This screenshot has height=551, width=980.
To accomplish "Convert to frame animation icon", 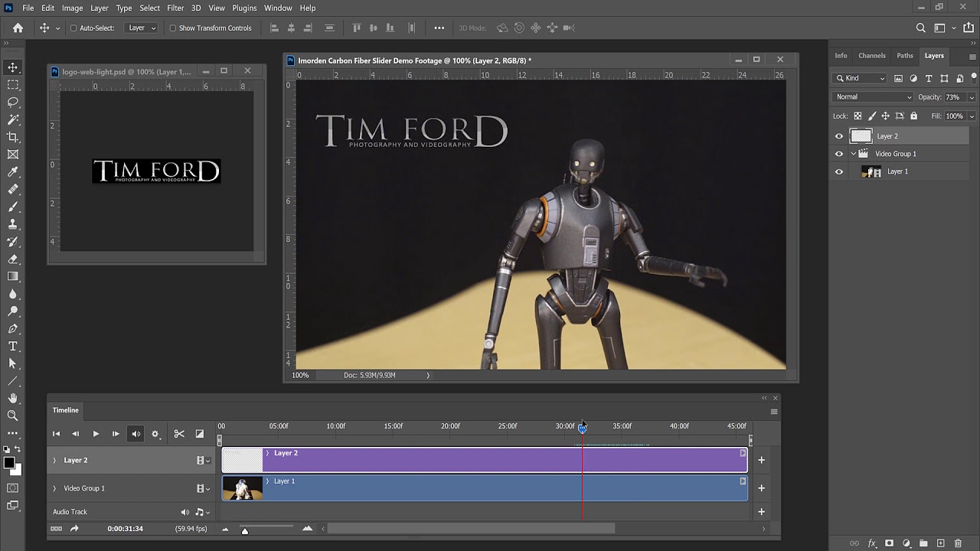I will (56, 529).
